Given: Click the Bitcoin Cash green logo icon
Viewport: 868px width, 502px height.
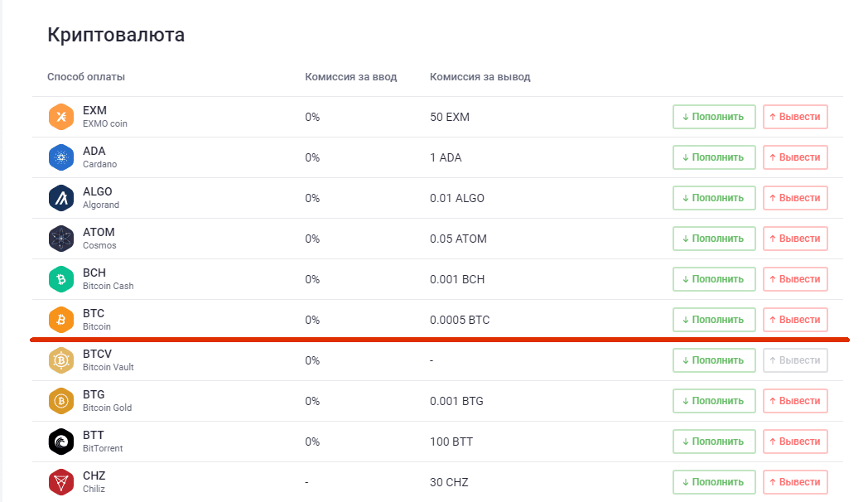Looking at the screenshot, I should [x=61, y=279].
